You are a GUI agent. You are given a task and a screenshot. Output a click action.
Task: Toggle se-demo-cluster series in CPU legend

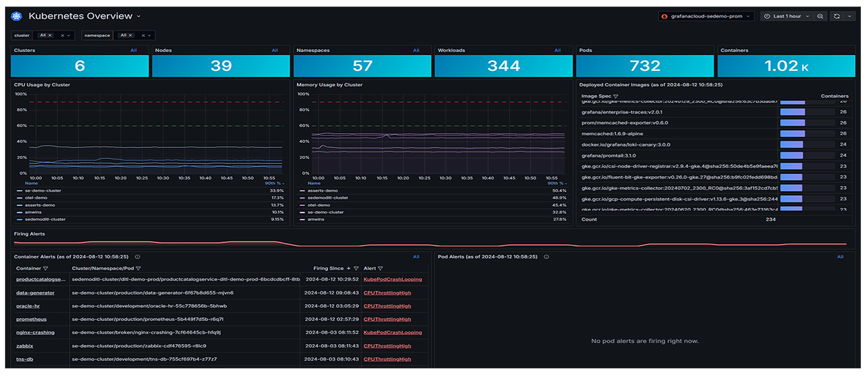click(x=43, y=191)
